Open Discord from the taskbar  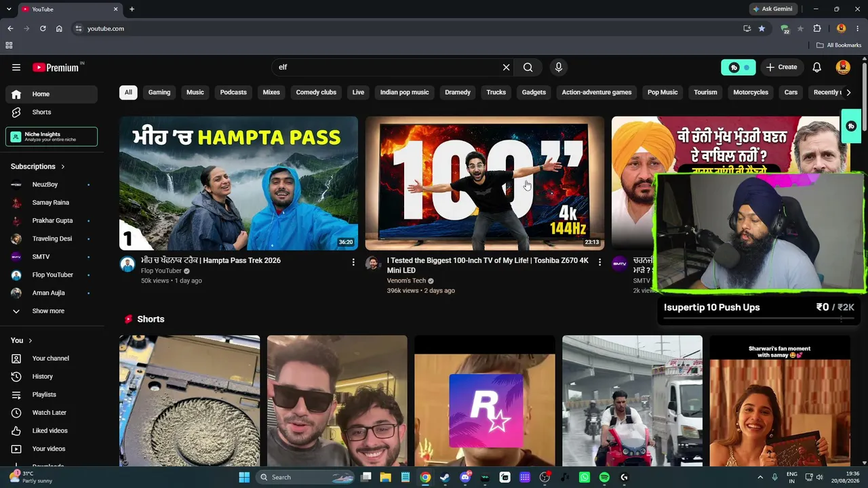[465, 477]
